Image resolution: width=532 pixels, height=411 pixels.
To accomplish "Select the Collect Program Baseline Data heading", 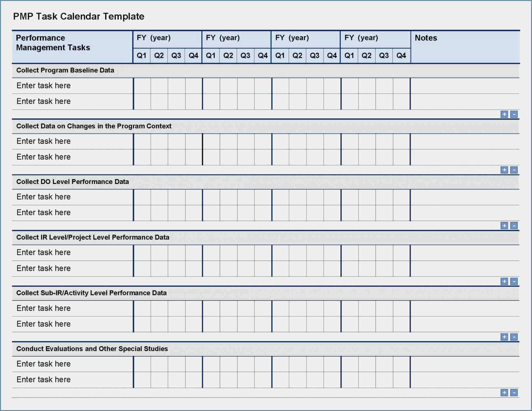I will tap(65, 70).
